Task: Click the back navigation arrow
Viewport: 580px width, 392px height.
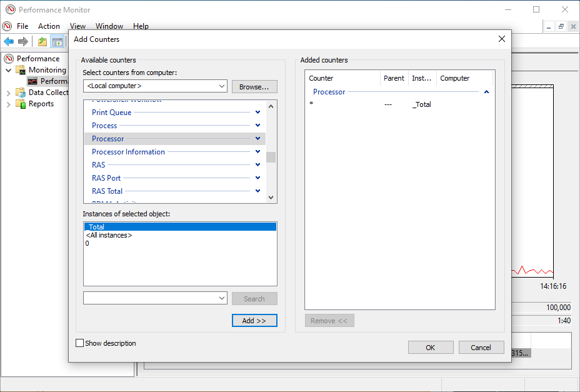Action: coord(9,42)
